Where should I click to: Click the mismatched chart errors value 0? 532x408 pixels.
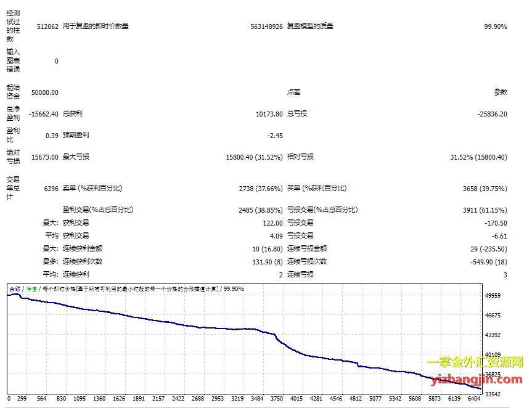coord(56,62)
